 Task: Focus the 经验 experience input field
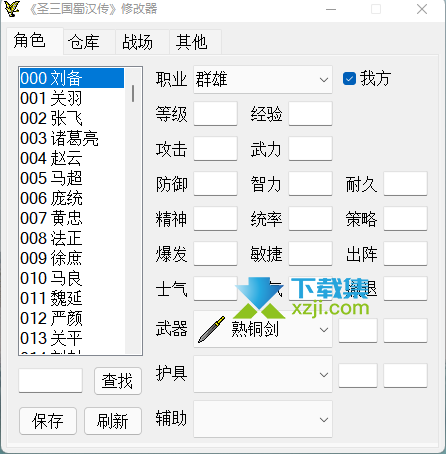coord(310,114)
